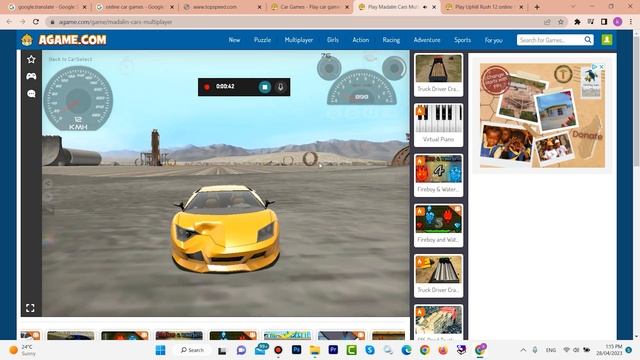
Task: Open the Windows Start menu
Action: [161, 350]
